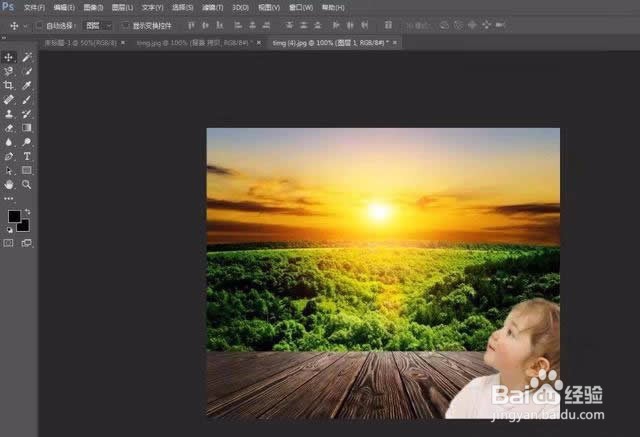Click the 3D camera zoom icon

(500, 25)
